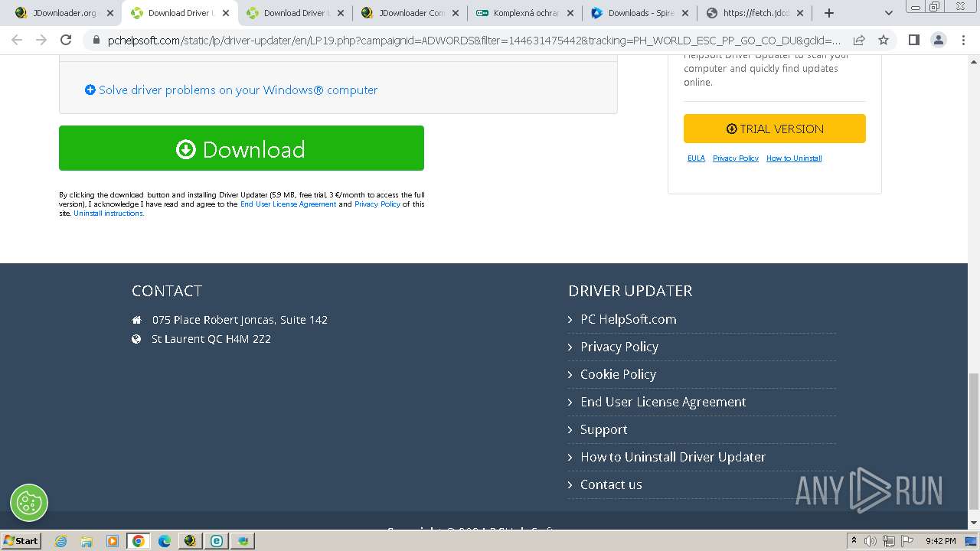
Task: Click 075 Place Robert Joncas address text
Action: (x=240, y=320)
